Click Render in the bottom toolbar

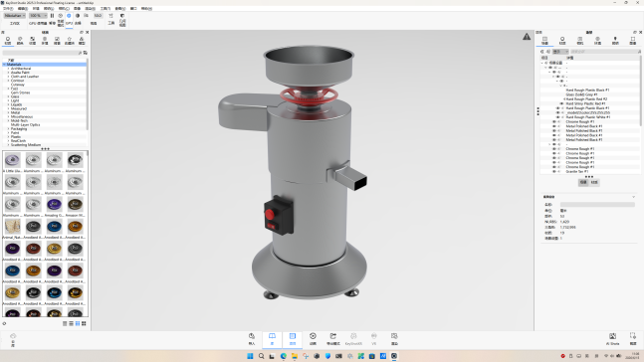point(394,339)
